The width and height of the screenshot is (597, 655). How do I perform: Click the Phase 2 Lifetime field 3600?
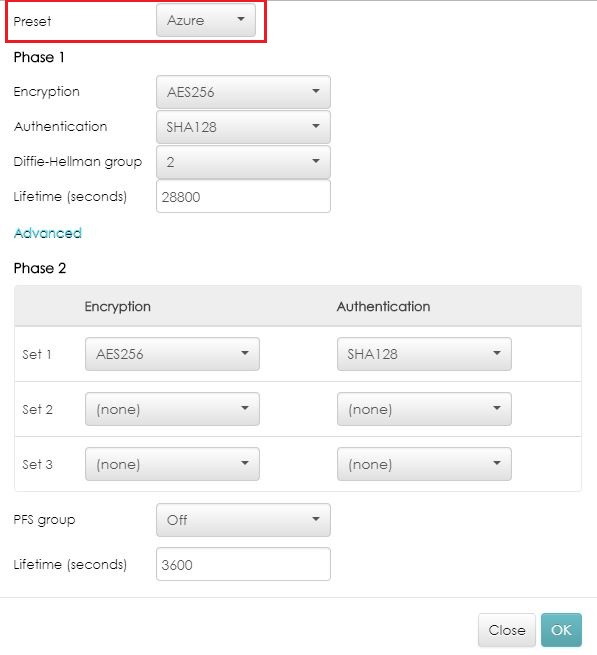[x=243, y=564]
